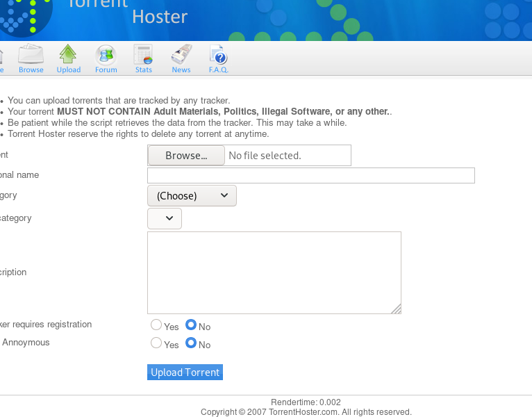Open the Stats chart icon
The width and height of the screenshot is (532, 417).
point(143,54)
